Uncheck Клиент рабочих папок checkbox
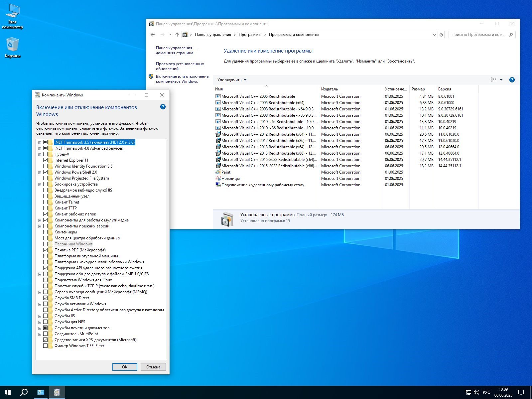This screenshot has width=532, height=399. click(46, 214)
